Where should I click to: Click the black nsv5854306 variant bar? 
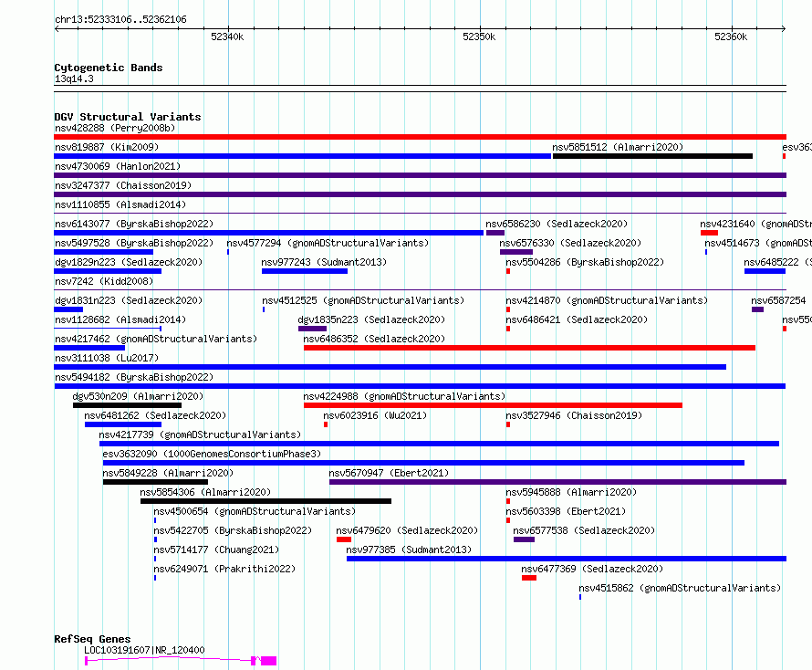pos(265,501)
